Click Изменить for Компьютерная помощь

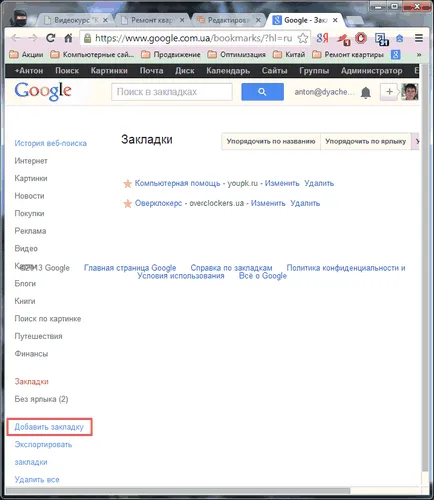pyautogui.click(x=282, y=183)
